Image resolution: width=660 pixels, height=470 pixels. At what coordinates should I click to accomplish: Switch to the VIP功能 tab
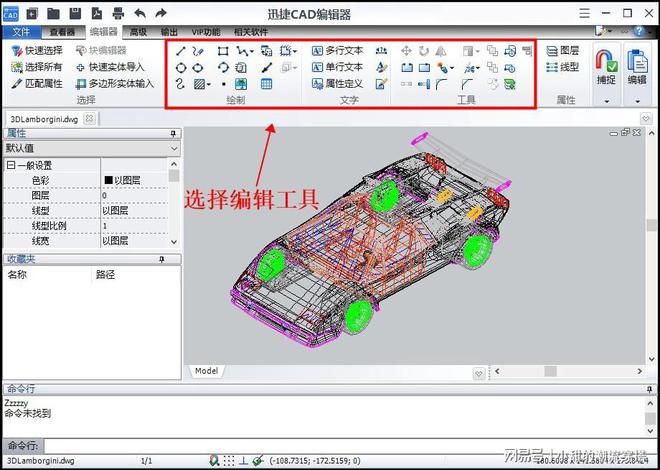click(x=206, y=32)
